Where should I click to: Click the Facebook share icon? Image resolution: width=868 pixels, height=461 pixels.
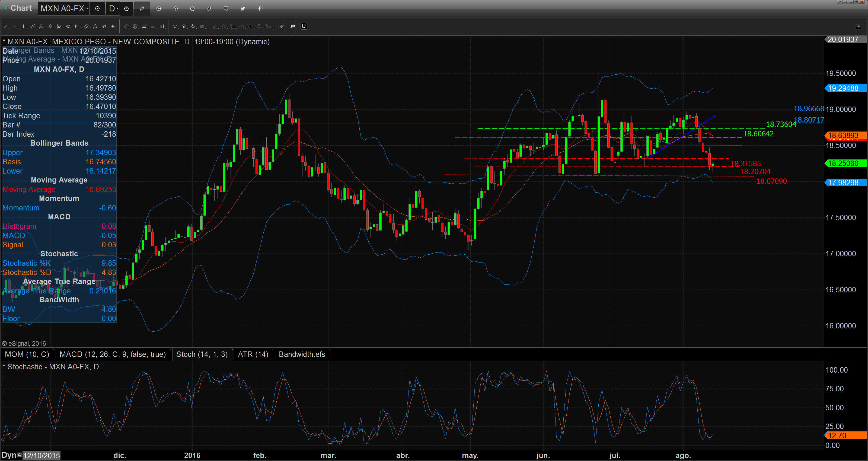pyautogui.click(x=260, y=8)
